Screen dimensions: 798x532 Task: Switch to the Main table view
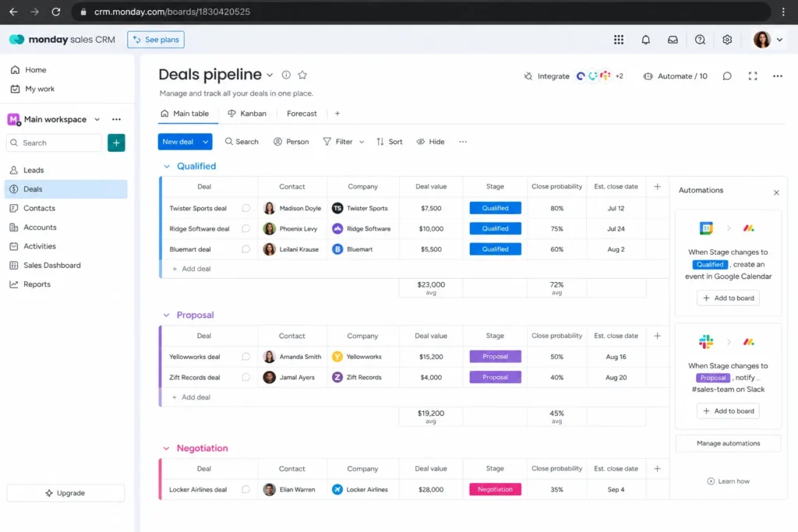(185, 114)
